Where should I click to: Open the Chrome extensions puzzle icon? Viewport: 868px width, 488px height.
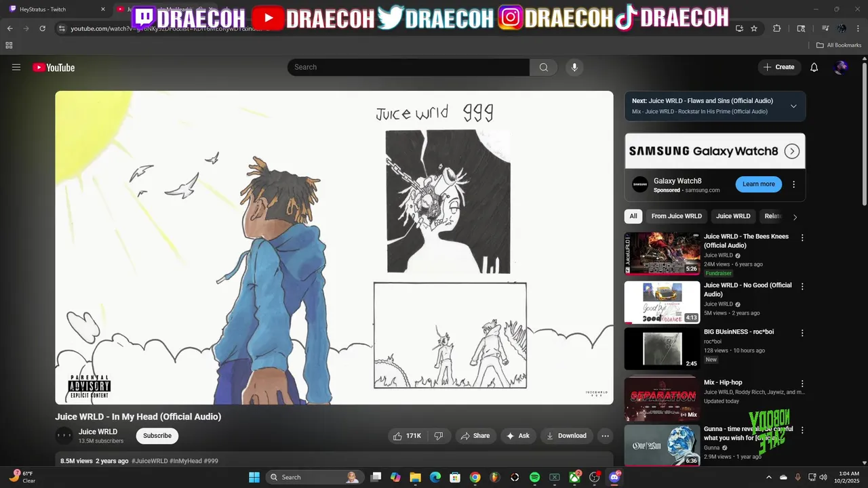tap(777, 28)
